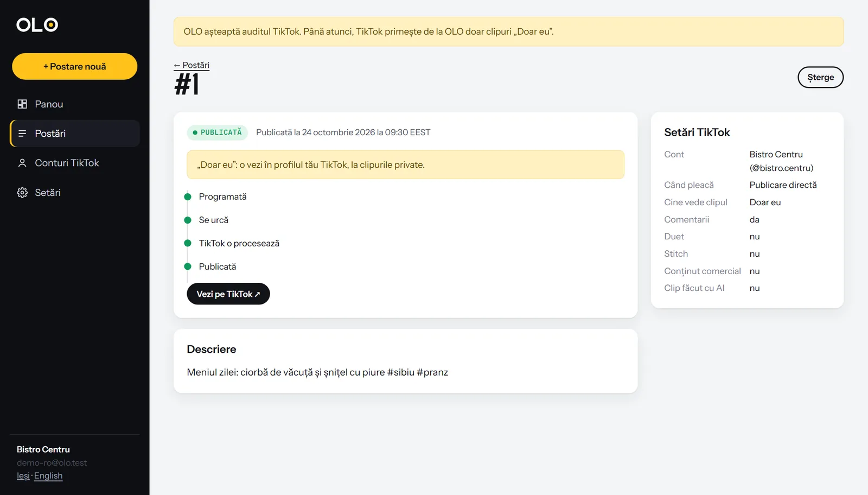Click the TikTok o procesează step dot
The image size is (868, 495).
click(x=188, y=243)
